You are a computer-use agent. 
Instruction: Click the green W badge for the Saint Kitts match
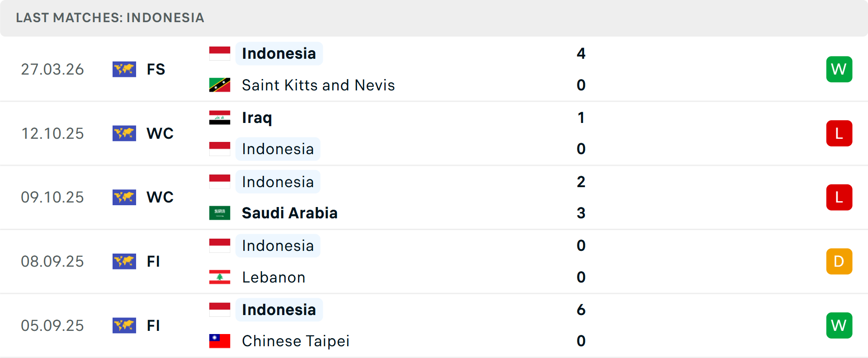coord(839,69)
